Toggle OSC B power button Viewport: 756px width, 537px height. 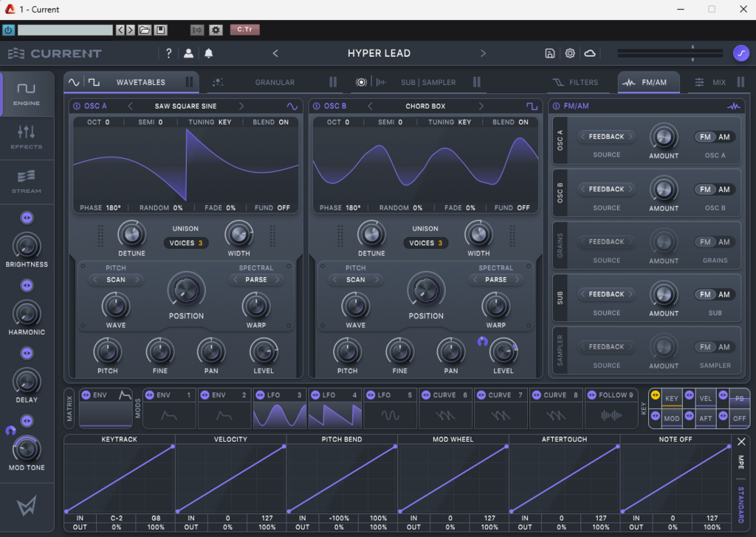pos(316,106)
